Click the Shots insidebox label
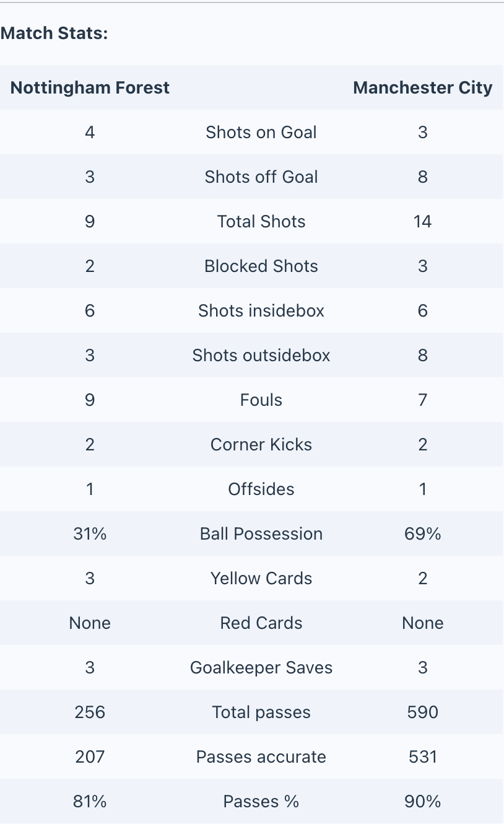Image resolution: width=504 pixels, height=824 pixels. coord(261,310)
